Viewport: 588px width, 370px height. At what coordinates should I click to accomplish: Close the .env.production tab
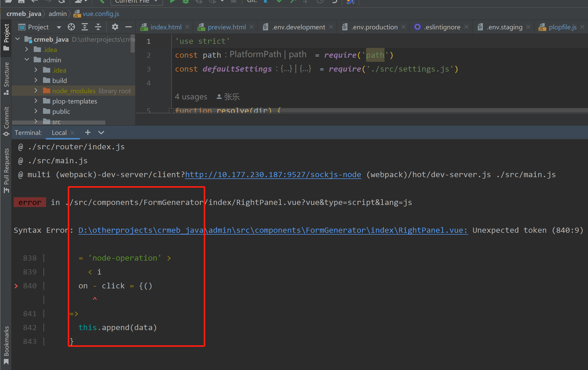coord(404,27)
